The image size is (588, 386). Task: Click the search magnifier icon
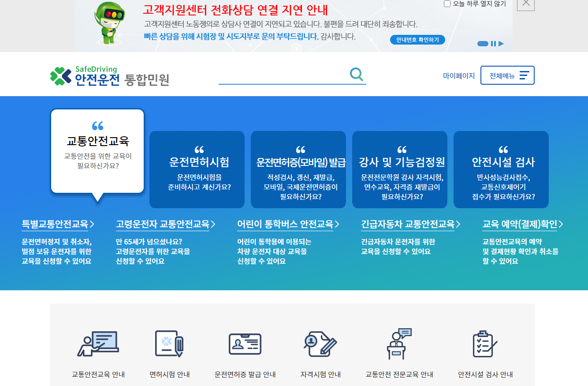click(x=356, y=75)
